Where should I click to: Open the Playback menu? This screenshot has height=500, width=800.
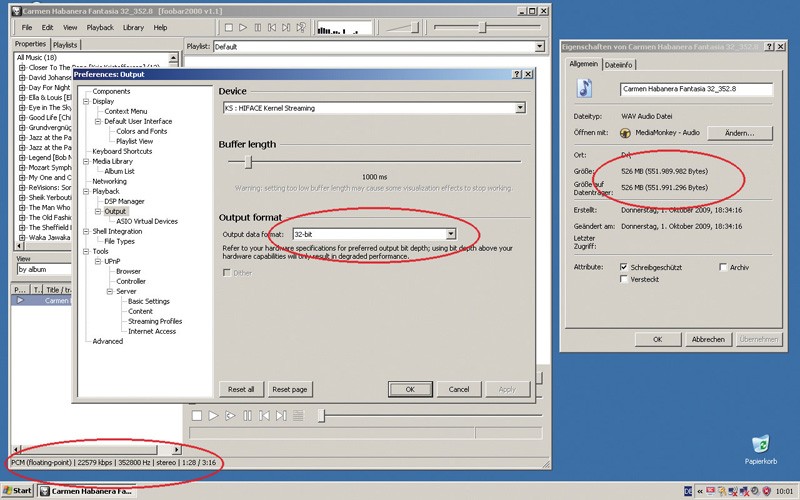click(100, 28)
